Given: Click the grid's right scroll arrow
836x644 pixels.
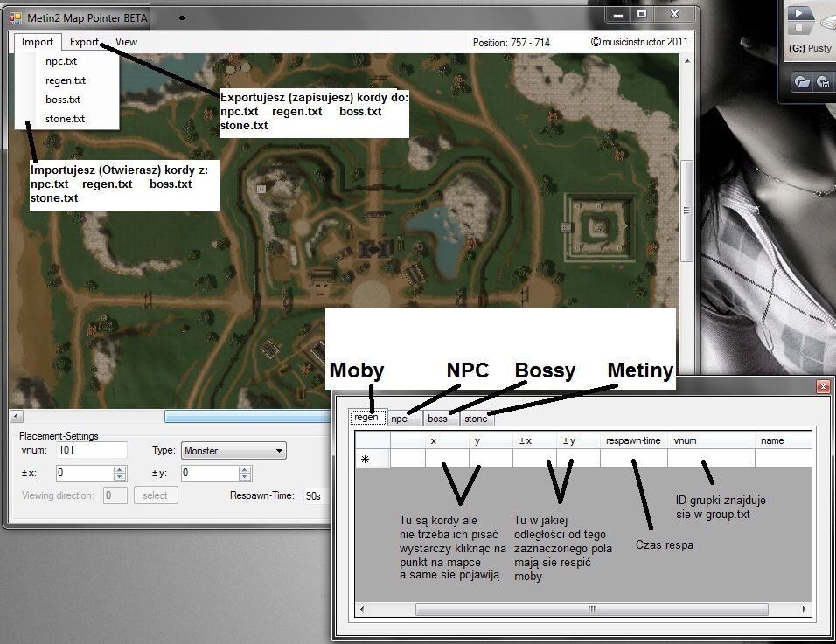Looking at the screenshot, I should tap(804, 609).
